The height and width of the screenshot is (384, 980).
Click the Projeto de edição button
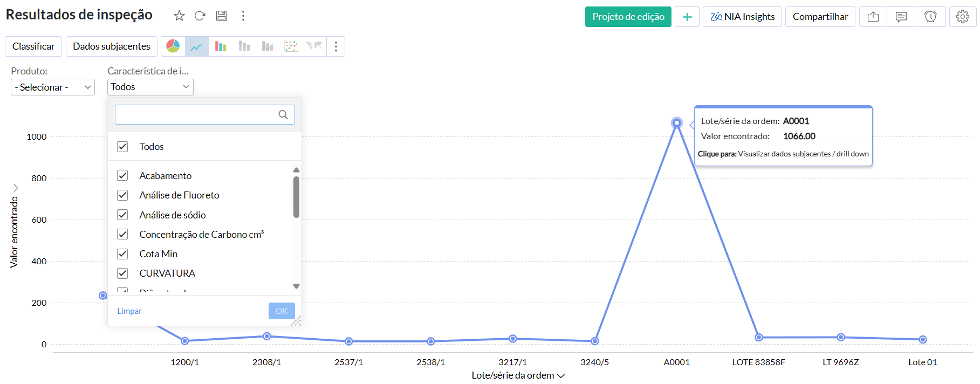[628, 17]
